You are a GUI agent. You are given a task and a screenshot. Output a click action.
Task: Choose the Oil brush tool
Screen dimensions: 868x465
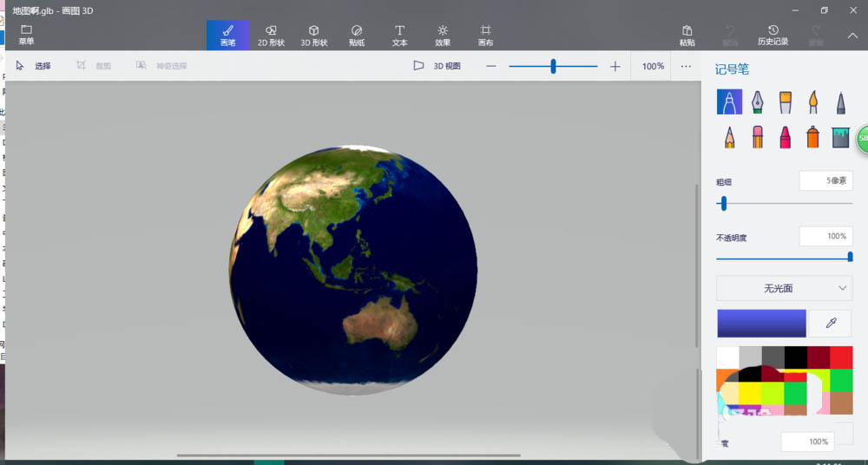(x=785, y=102)
